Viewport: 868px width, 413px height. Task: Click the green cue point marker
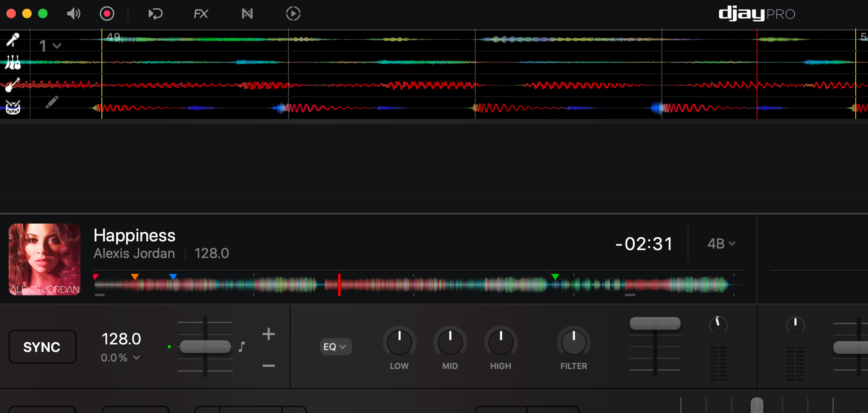click(555, 277)
